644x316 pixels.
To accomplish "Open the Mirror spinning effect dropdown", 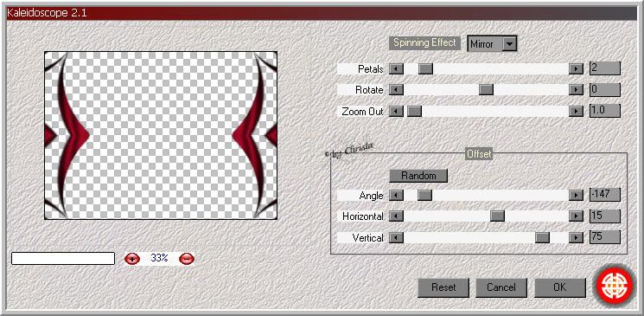I will [x=510, y=43].
